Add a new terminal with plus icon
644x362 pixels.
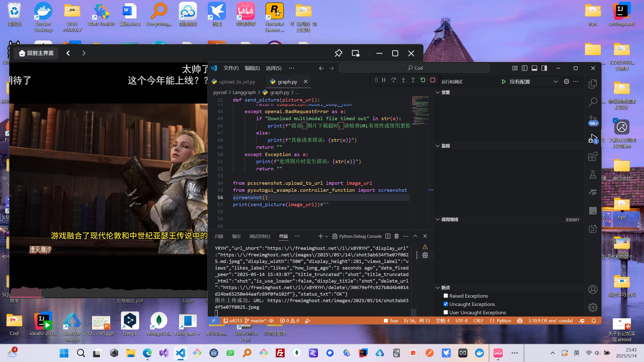(x=320, y=236)
